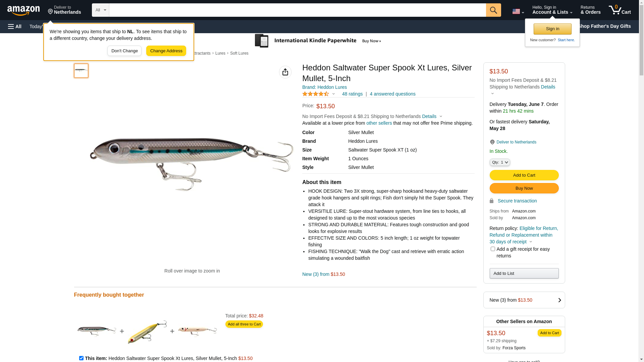Open the shopping cart icon

(x=620, y=10)
